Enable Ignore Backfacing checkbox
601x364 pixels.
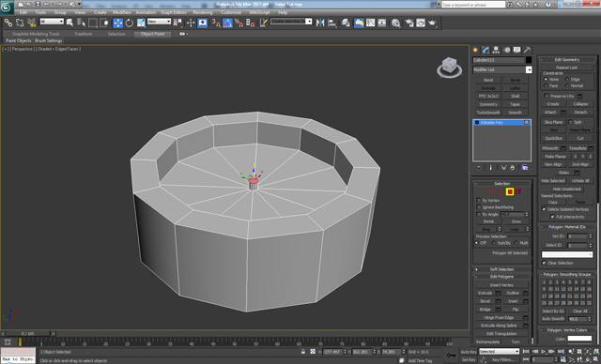(x=479, y=207)
